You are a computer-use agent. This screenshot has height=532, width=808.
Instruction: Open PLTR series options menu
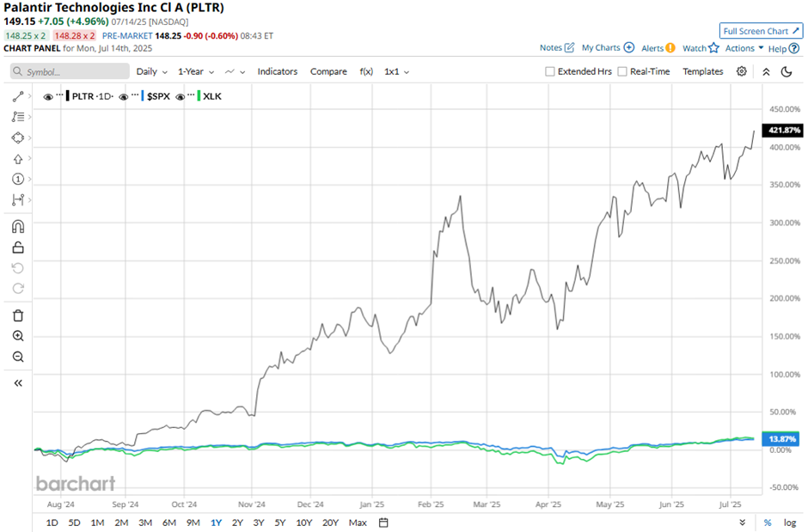pos(59,95)
